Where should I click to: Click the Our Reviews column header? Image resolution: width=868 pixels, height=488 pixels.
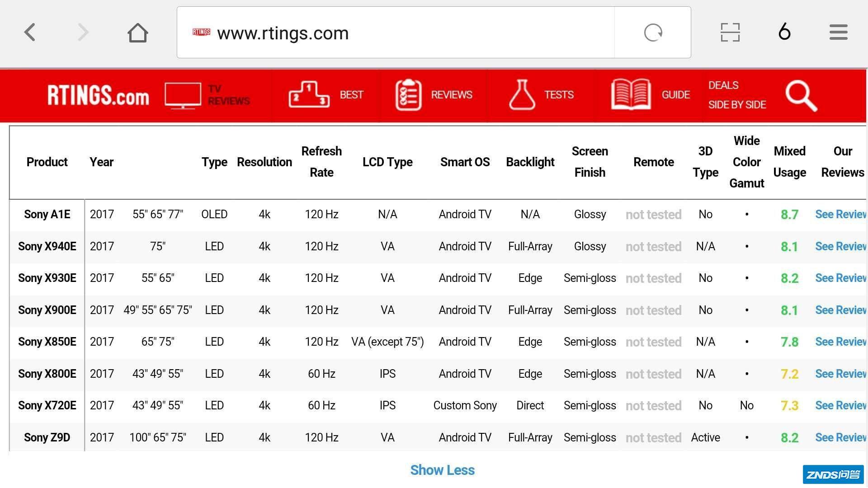coord(842,162)
